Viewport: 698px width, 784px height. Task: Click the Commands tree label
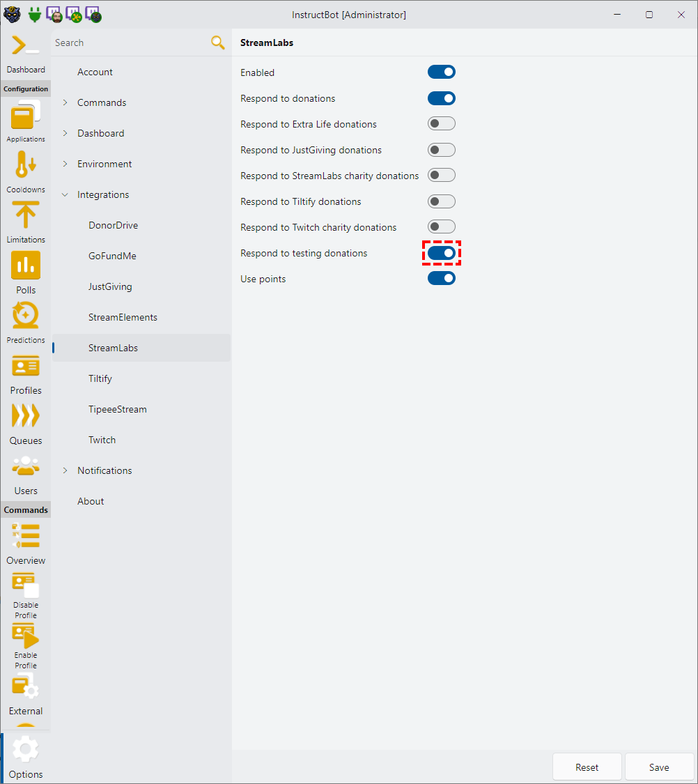102,102
